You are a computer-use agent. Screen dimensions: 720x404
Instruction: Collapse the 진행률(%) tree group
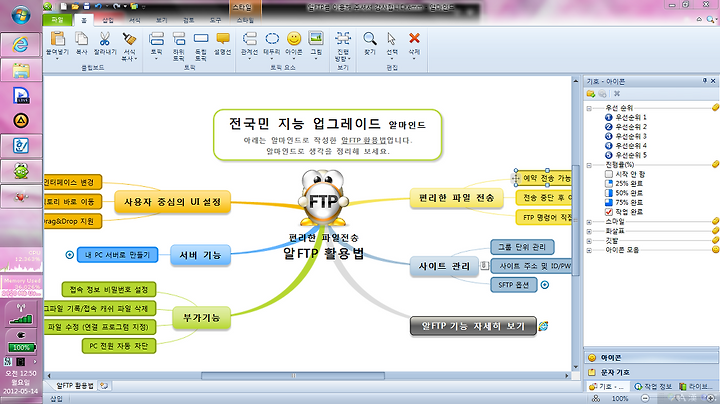click(x=589, y=165)
